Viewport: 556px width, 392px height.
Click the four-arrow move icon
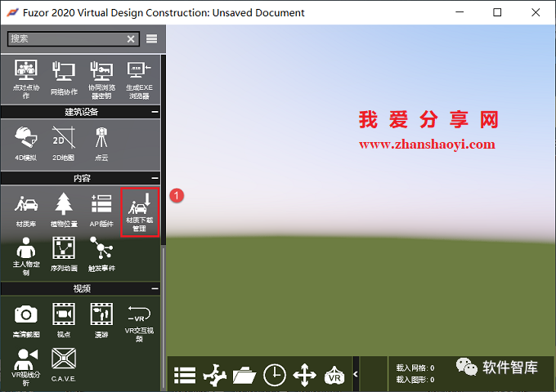305,375
